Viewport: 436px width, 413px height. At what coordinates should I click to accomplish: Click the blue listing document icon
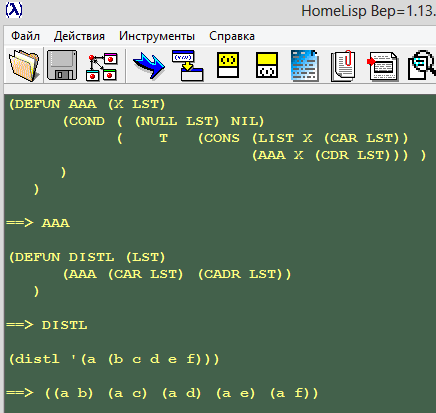pos(305,65)
